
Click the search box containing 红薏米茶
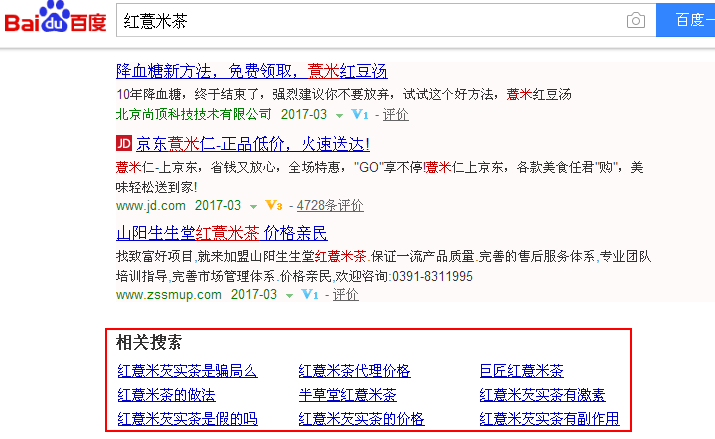(370, 21)
